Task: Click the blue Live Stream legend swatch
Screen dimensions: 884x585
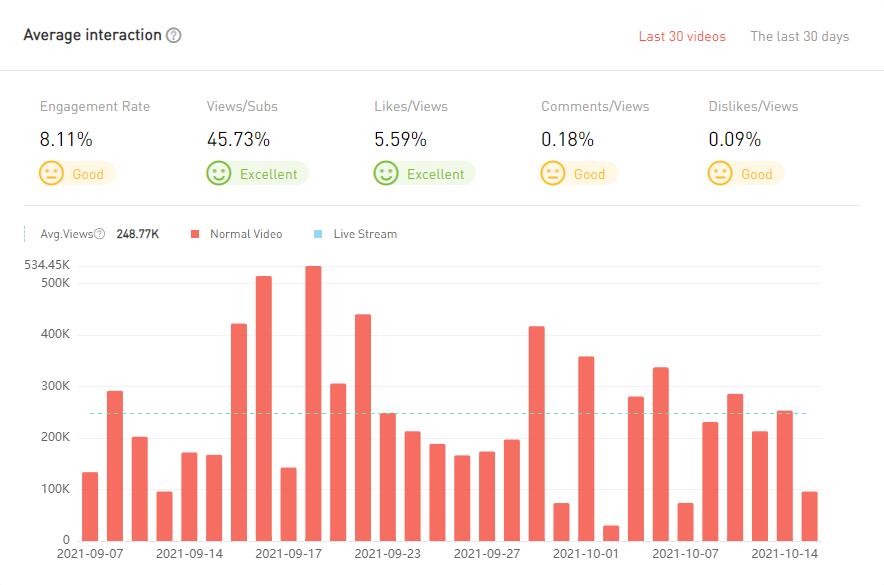Action: pos(318,234)
